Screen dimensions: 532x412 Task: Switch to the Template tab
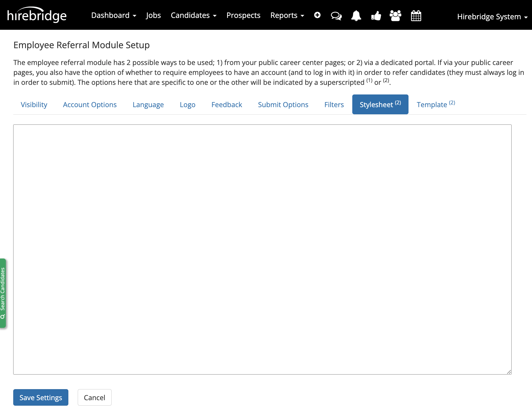(435, 104)
